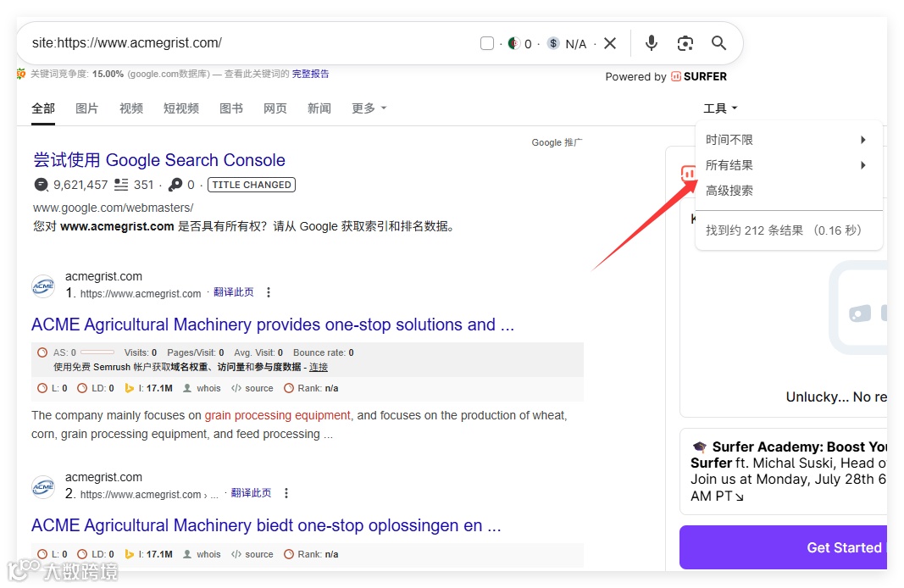The width and height of the screenshot is (904, 588).
Task: Click whois person icon in result 1 bar
Action: click(x=187, y=389)
